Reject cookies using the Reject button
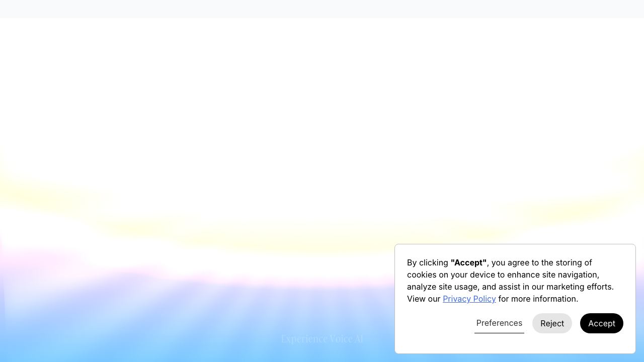The width and height of the screenshot is (644, 362). (x=552, y=323)
